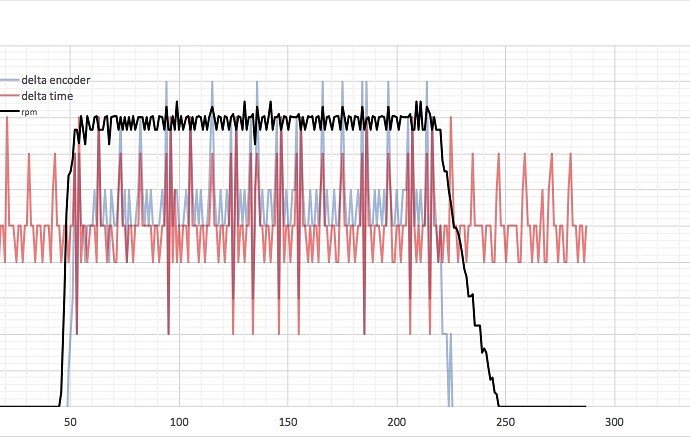Click the axis label 50
The height and width of the screenshot is (437, 690).
(x=70, y=422)
